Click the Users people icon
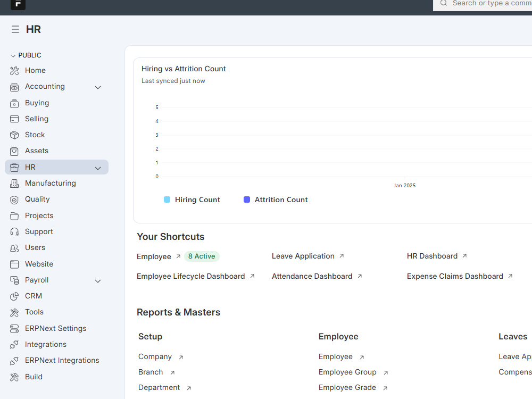532x399 pixels. click(x=14, y=248)
